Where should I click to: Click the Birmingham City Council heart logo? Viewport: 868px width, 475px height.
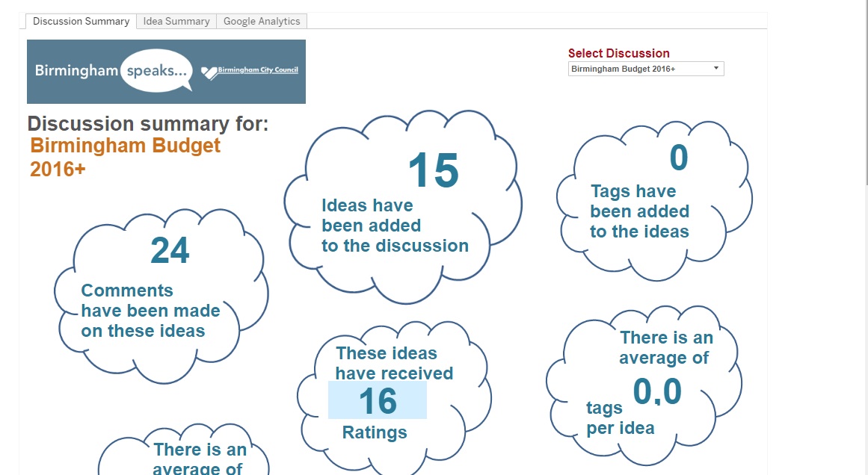pyautogui.click(x=209, y=72)
